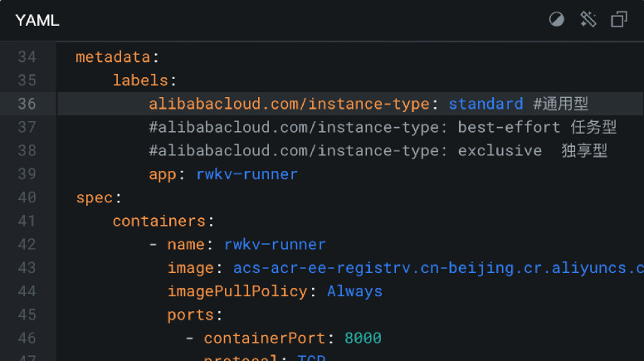Click 'rwkv-runner' value on the name line
This screenshot has height=361, width=644.
pyautogui.click(x=275, y=244)
